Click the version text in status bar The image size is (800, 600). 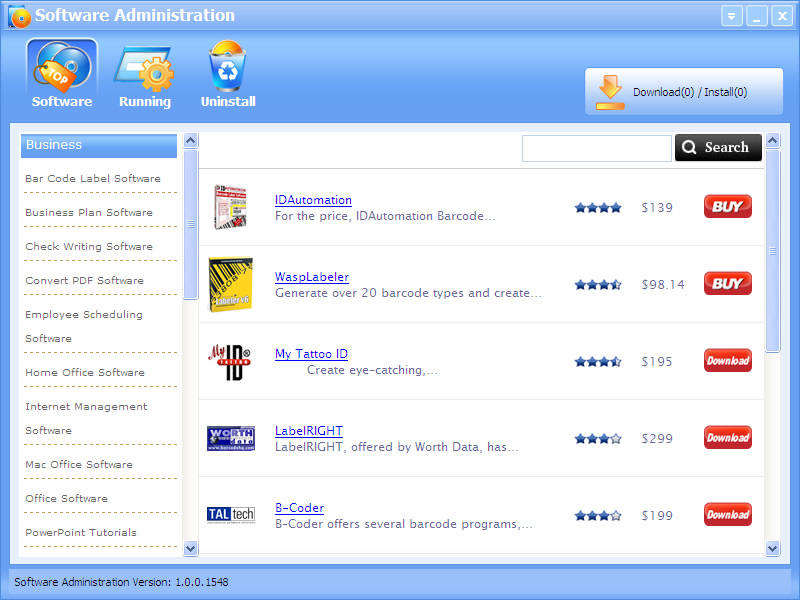point(121,582)
